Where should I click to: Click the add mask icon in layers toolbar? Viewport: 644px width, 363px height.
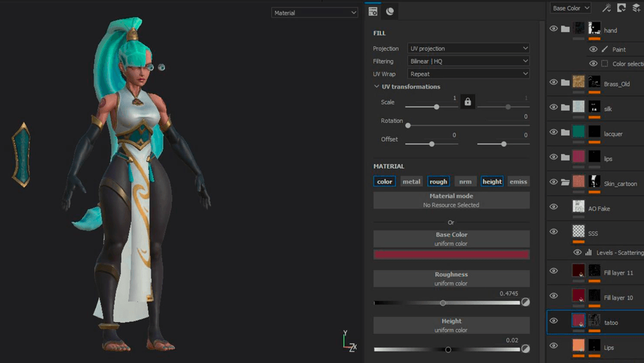(621, 8)
